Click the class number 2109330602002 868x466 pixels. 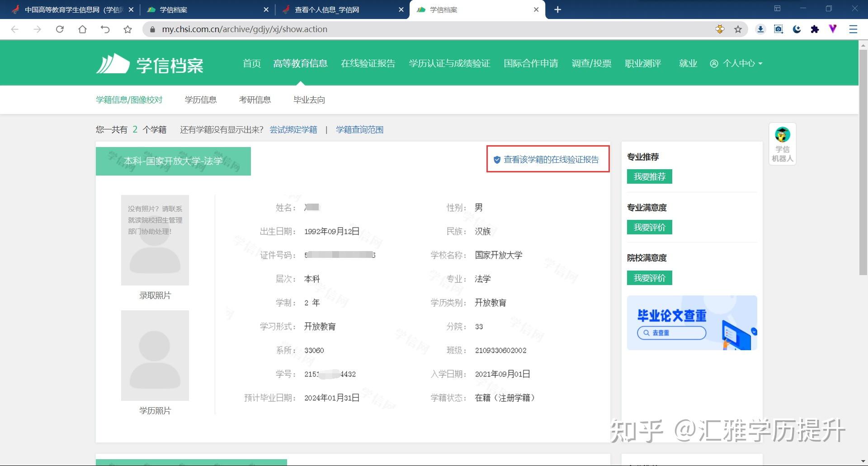point(500,351)
